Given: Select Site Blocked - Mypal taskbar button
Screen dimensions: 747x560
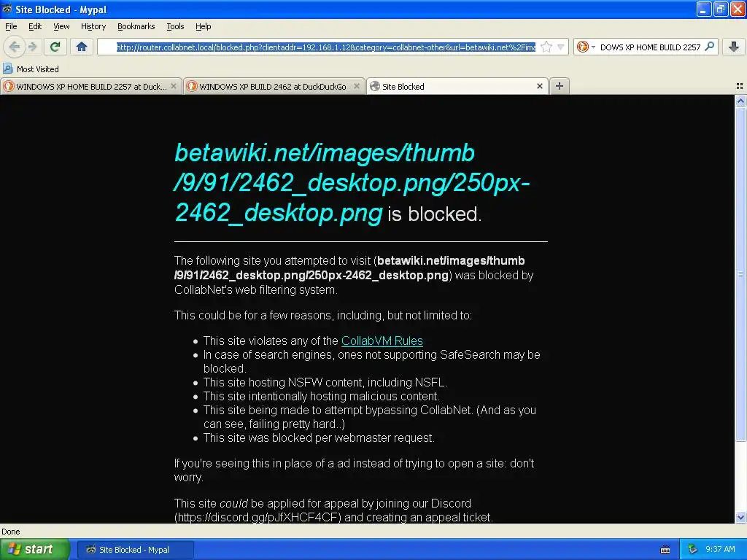Looking at the screenshot, I should pyautogui.click(x=135, y=550).
